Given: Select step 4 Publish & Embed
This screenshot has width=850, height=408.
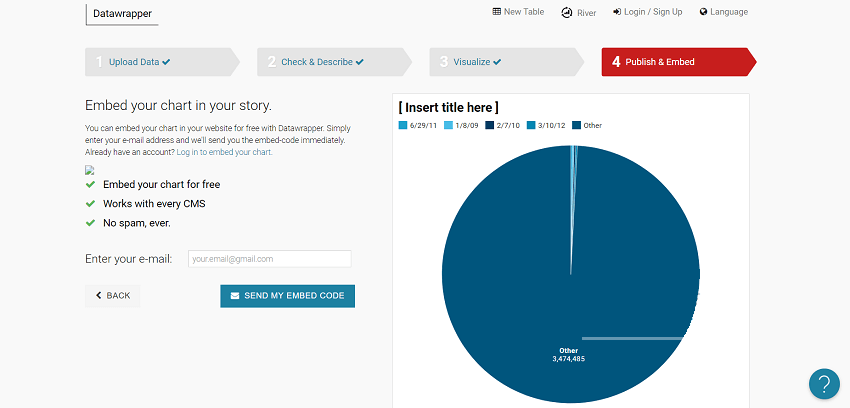Looking at the screenshot, I should (x=679, y=62).
